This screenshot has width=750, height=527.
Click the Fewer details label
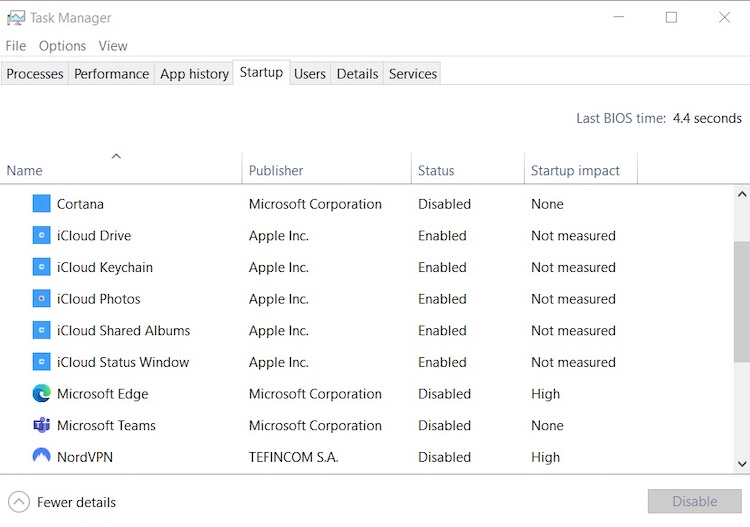(77, 502)
